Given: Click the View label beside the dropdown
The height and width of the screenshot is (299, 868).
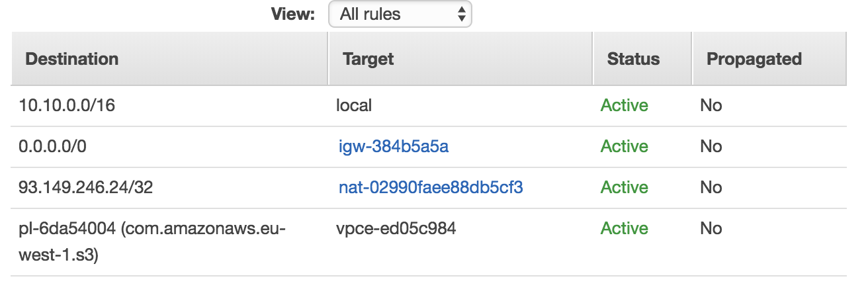Looking at the screenshot, I should (x=292, y=14).
